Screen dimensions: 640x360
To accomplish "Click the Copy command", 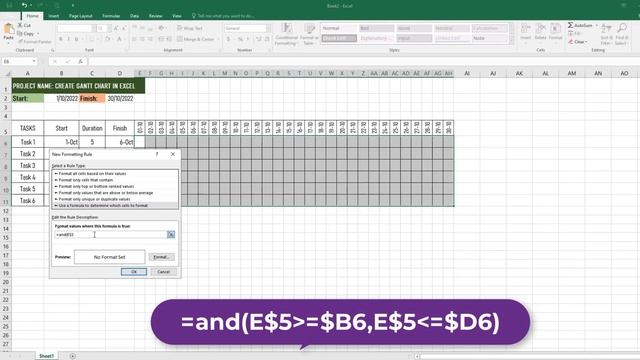I will point(27,33).
